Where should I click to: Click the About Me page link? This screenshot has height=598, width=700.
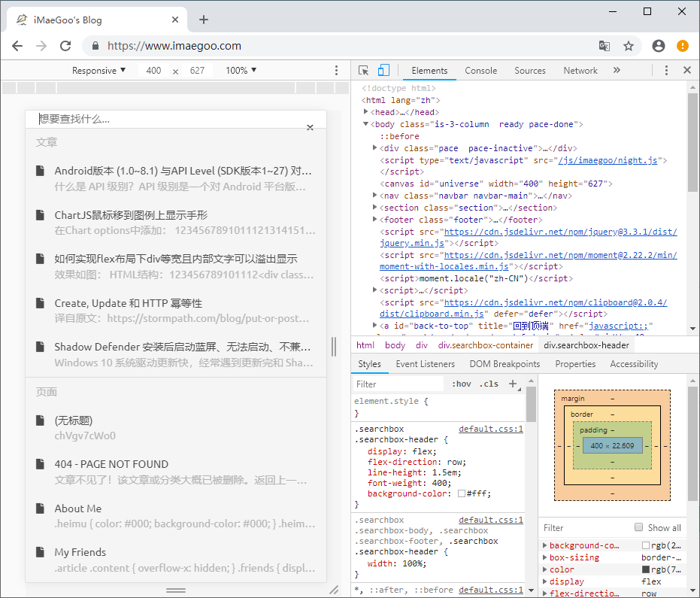click(77, 508)
